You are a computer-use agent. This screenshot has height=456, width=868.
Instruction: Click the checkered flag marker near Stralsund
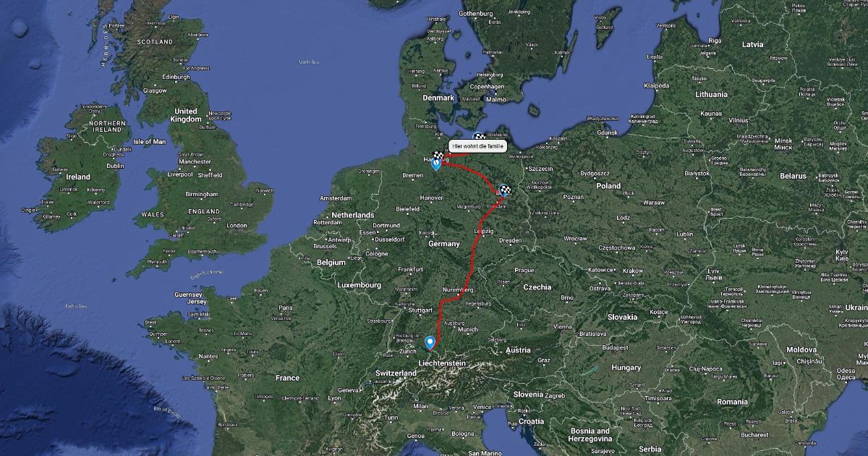pos(479,136)
